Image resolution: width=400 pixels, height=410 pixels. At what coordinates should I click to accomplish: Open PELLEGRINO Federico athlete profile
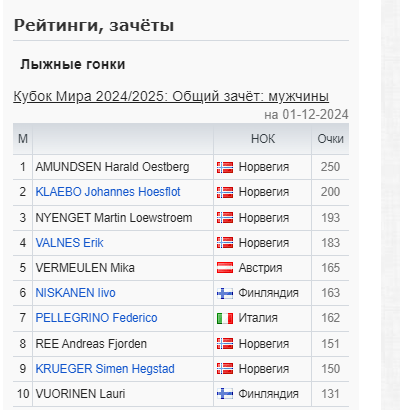coord(96,318)
